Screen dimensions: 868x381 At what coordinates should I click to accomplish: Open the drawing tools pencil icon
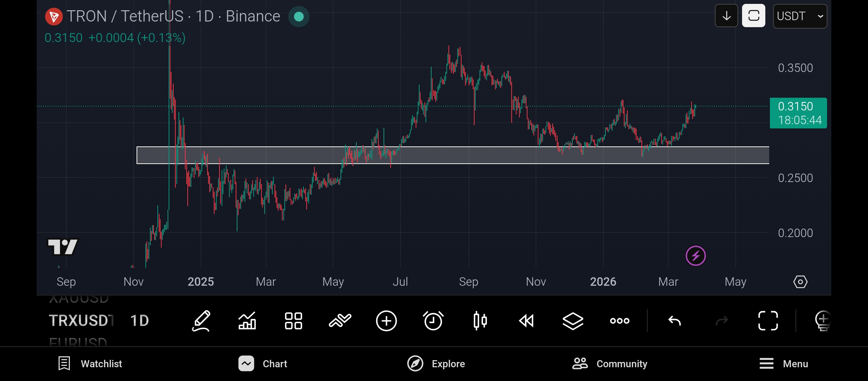point(201,321)
